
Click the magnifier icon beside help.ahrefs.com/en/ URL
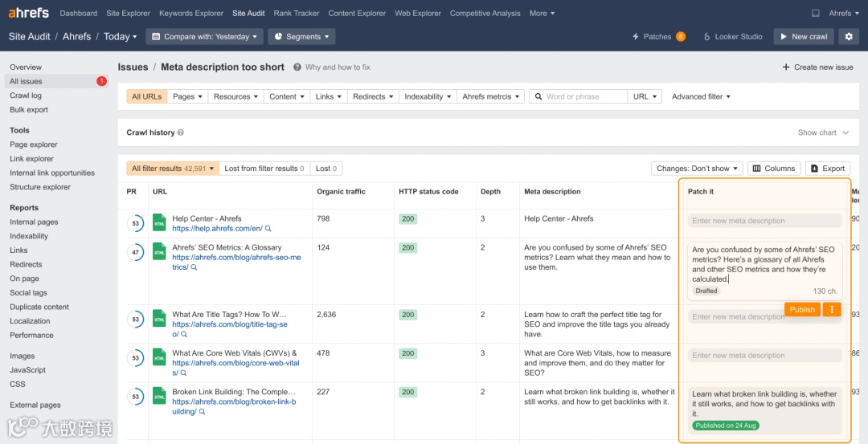coord(268,228)
